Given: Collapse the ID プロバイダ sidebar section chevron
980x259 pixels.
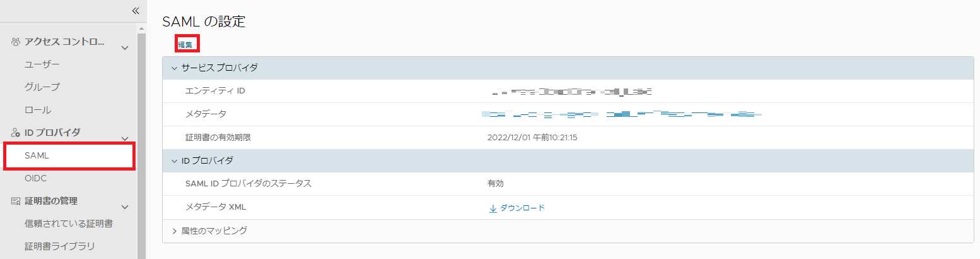Looking at the screenshot, I should pos(125,138).
